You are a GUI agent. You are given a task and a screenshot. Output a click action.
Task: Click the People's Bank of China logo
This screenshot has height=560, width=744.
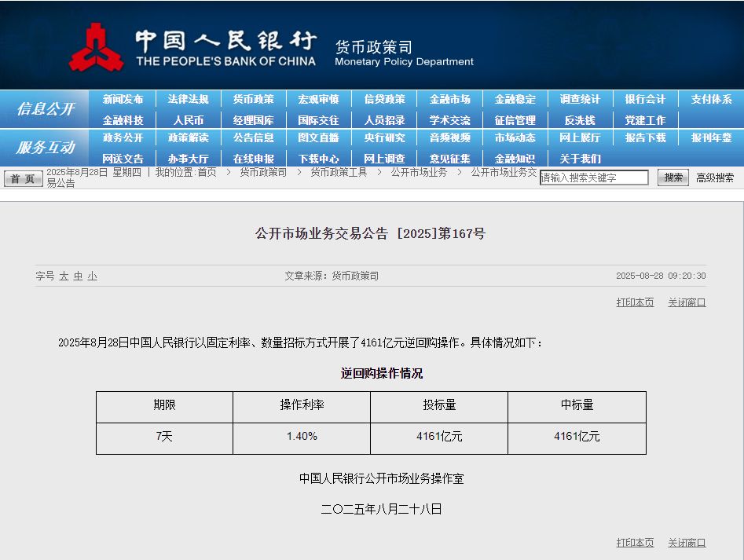tap(96, 47)
